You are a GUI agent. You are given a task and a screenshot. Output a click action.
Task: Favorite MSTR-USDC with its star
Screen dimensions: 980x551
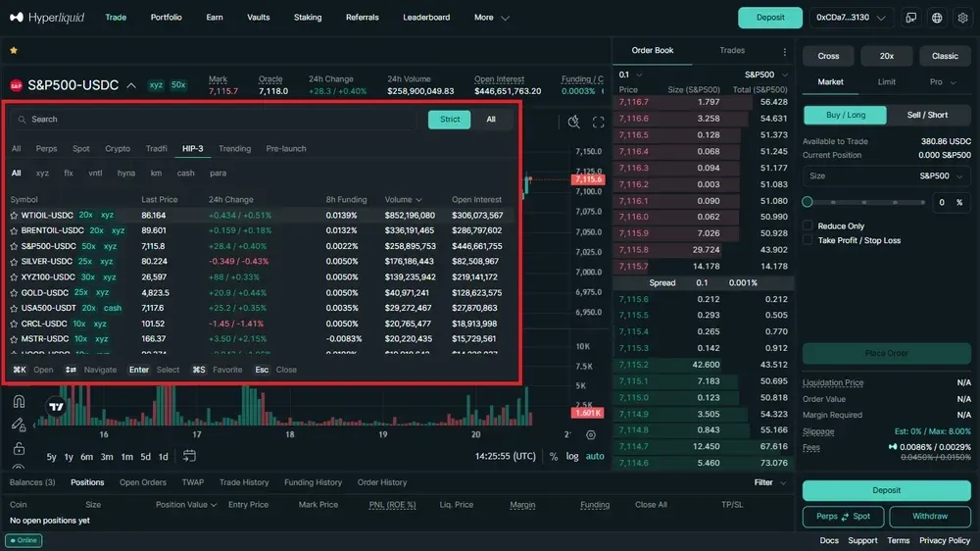point(14,339)
